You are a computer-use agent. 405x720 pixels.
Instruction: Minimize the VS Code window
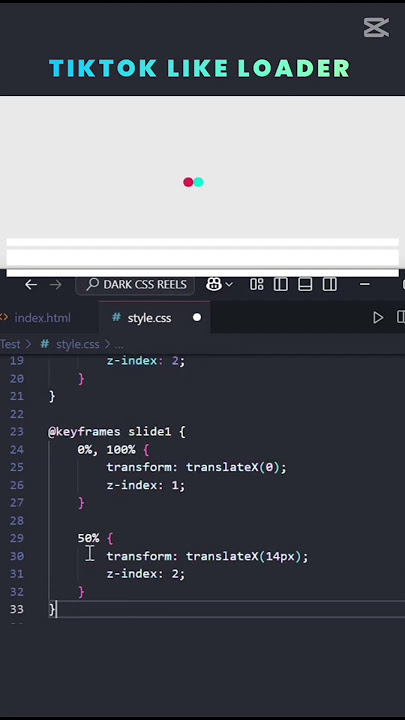click(365, 285)
